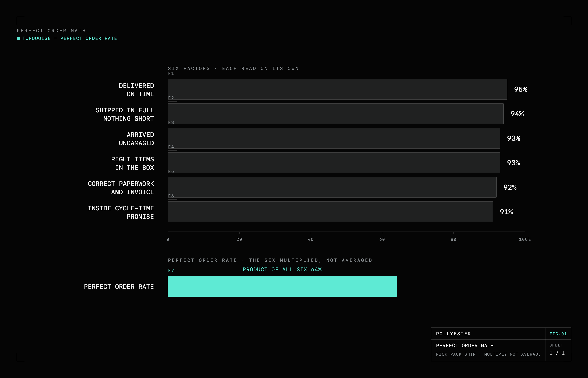
Task: Click the 'CORRECT PAPERWORK AND INVOICE' label
Action: point(121,188)
